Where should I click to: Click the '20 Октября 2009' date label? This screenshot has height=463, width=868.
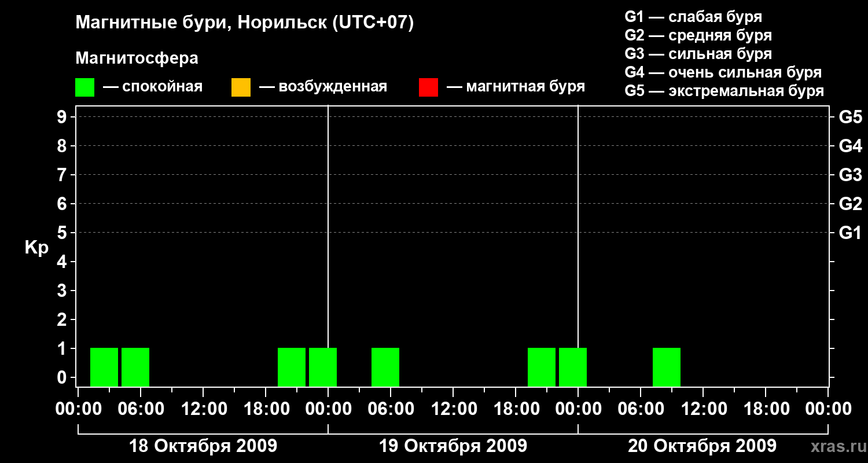point(703,446)
